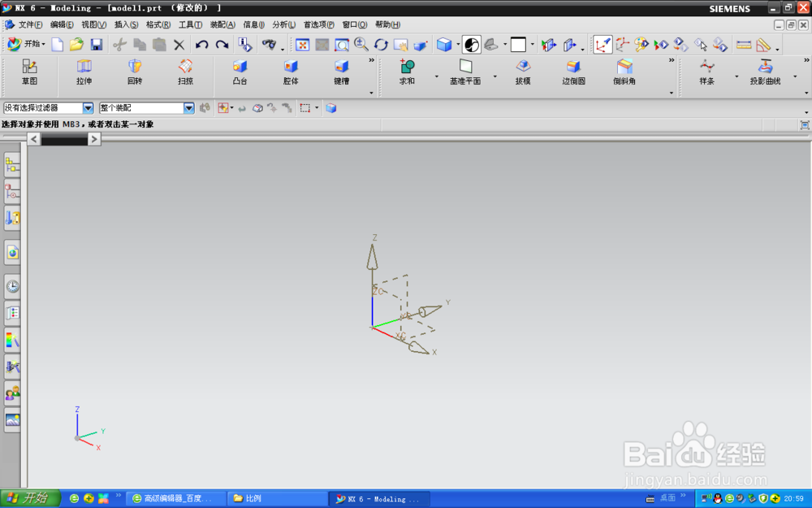Open the Help (帮助) menu

coord(387,24)
